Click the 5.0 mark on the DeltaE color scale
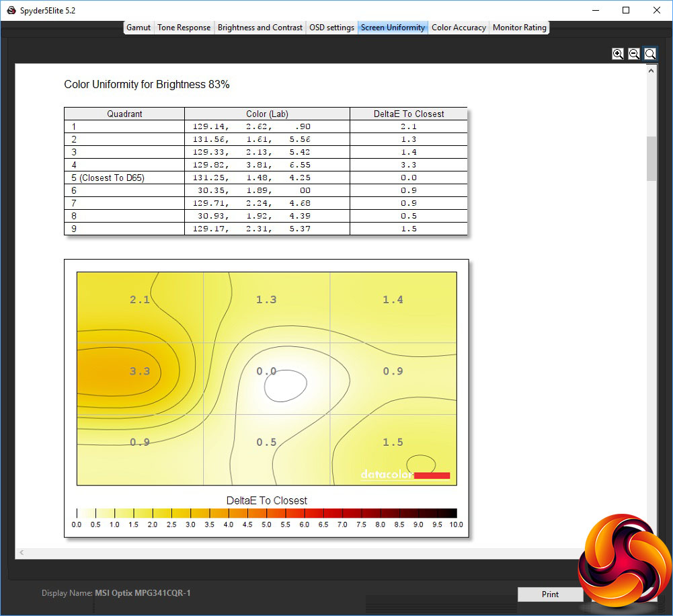The width and height of the screenshot is (673, 616). point(266,525)
